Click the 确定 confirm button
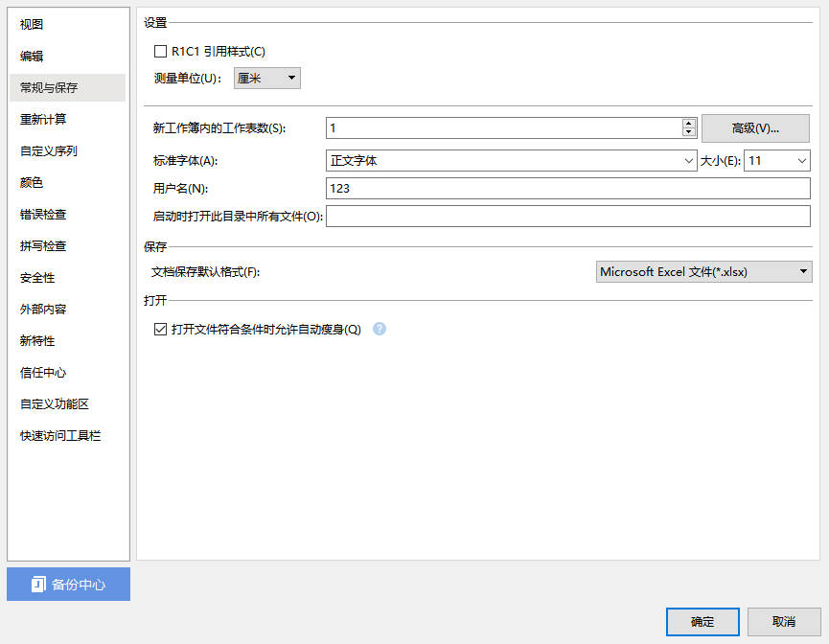This screenshot has height=644, width=829. (x=702, y=621)
